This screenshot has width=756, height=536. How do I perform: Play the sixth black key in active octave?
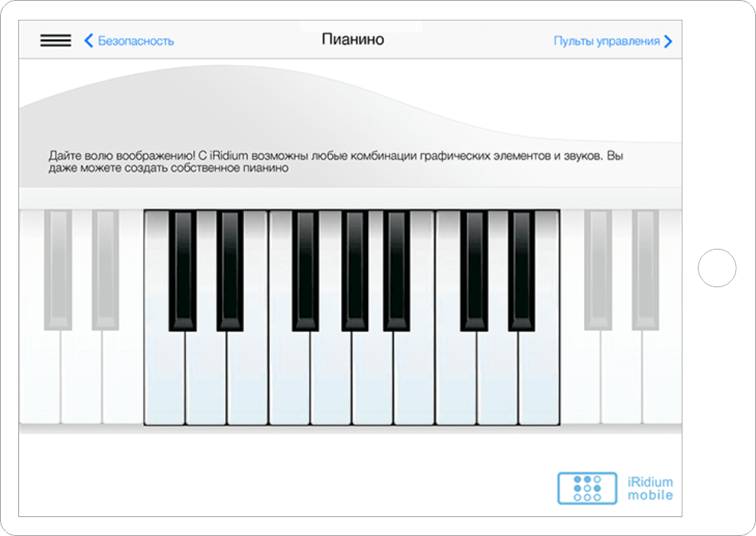click(474, 270)
